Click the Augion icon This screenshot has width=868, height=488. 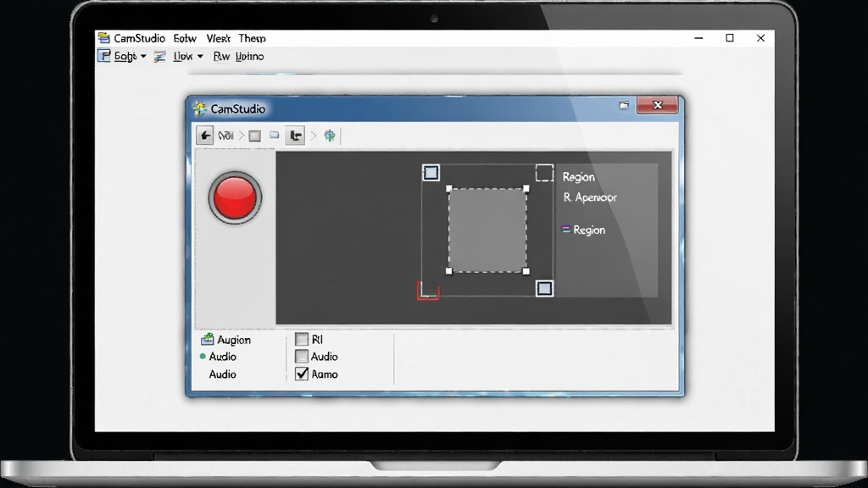click(208, 339)
